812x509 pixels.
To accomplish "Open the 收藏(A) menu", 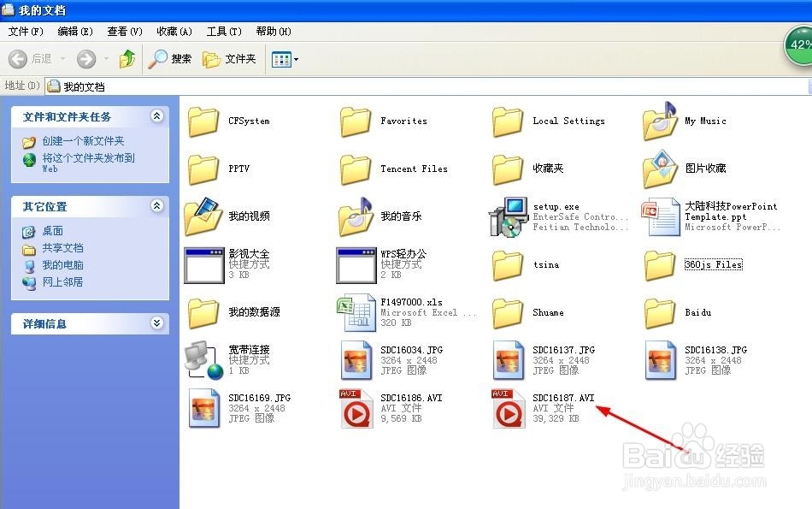I will (x=174, y=32).
